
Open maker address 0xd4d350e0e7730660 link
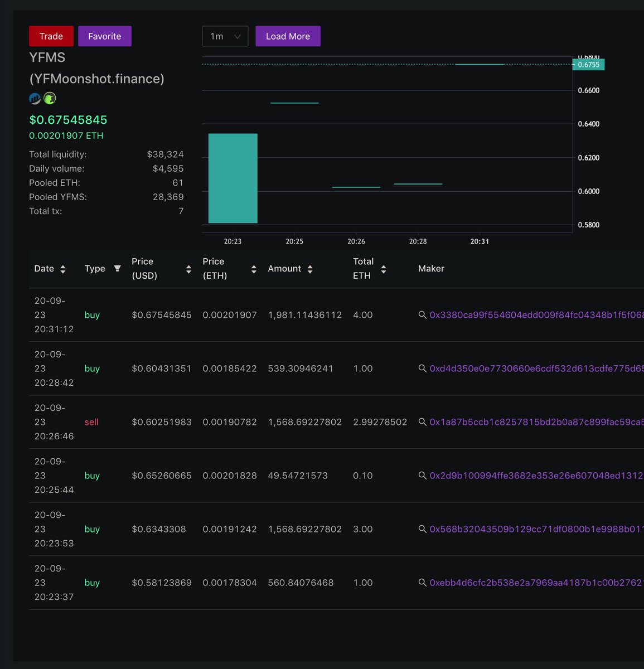(536, 369)
